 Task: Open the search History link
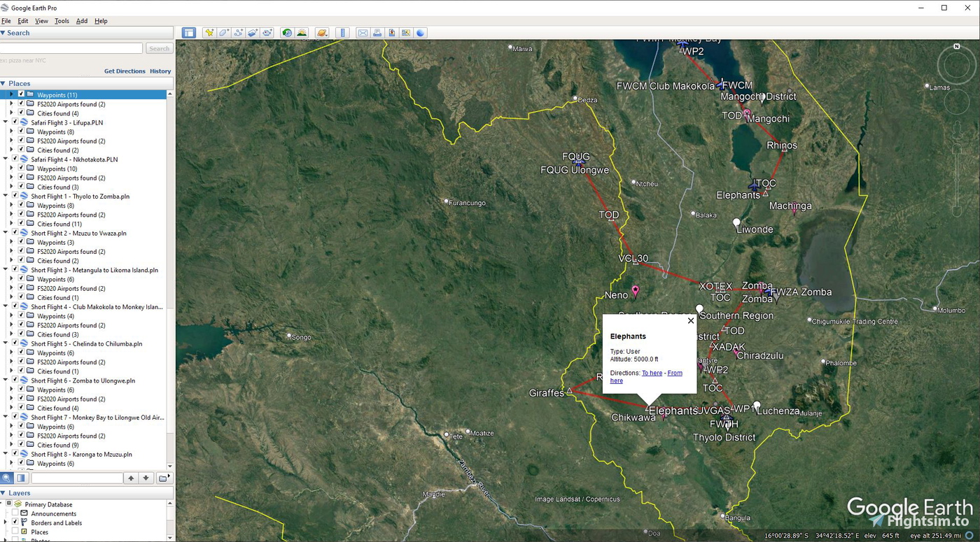[x=160, y=71]
